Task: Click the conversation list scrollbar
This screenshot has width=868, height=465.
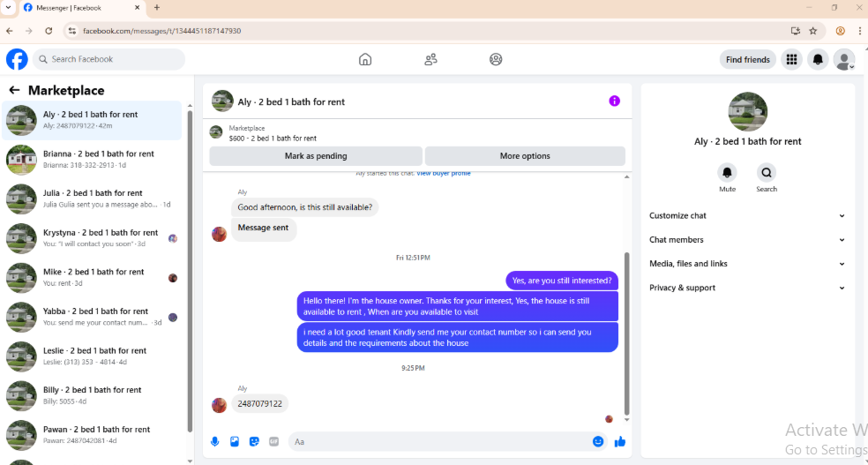Action: pyautogui.click(x=190, y=271)
